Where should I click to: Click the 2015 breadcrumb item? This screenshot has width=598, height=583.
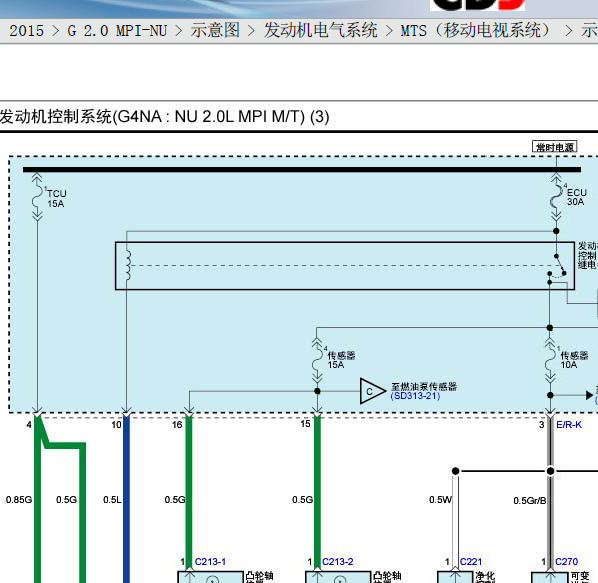[26, 31]
